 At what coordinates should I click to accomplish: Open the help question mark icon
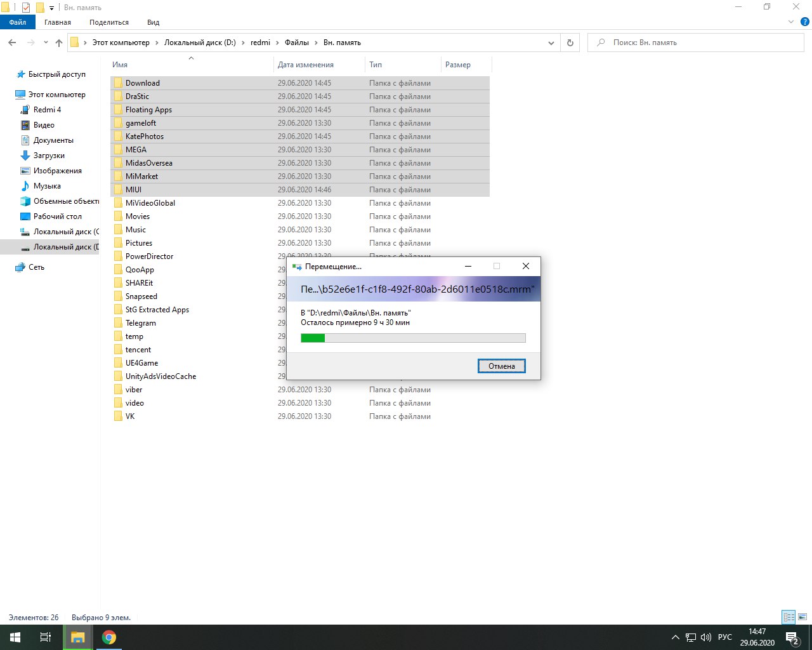(x=805, y=22)
